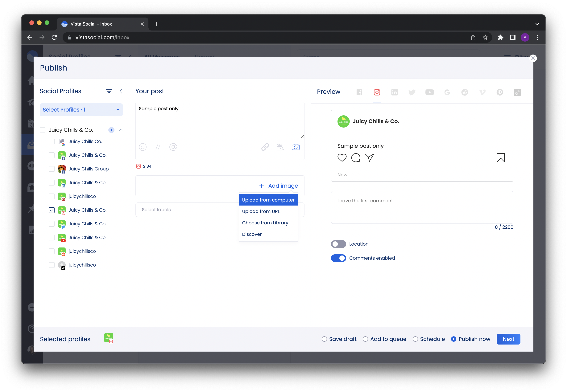Switch preview to YouTube icon
Viewport: 567px width, 392px height.
click(429, 92)
